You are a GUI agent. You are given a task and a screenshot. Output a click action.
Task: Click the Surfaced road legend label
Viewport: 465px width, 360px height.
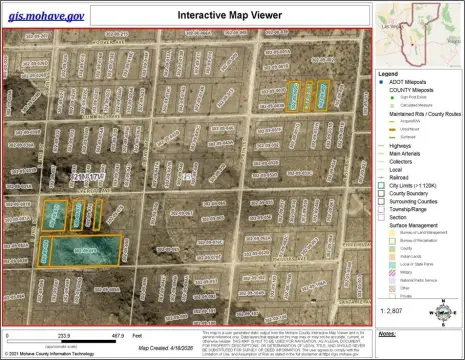tap(408, 137)
